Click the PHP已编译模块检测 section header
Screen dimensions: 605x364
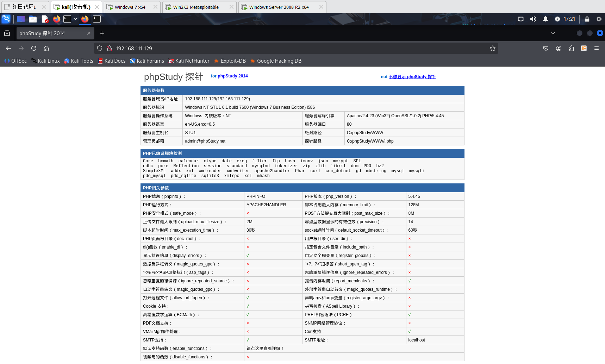click(302, 153)
